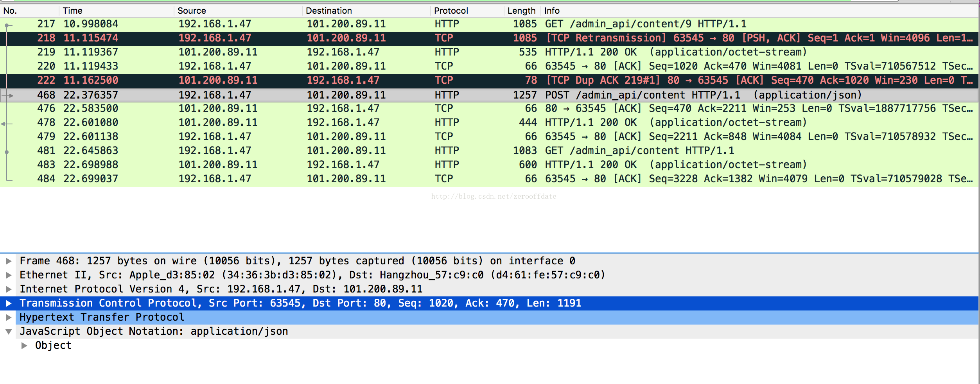Click destination 192.168.1.47 in packet 478
Viewport: 980px width, 384px height.
pyautogui.click(x=343, y=123)
